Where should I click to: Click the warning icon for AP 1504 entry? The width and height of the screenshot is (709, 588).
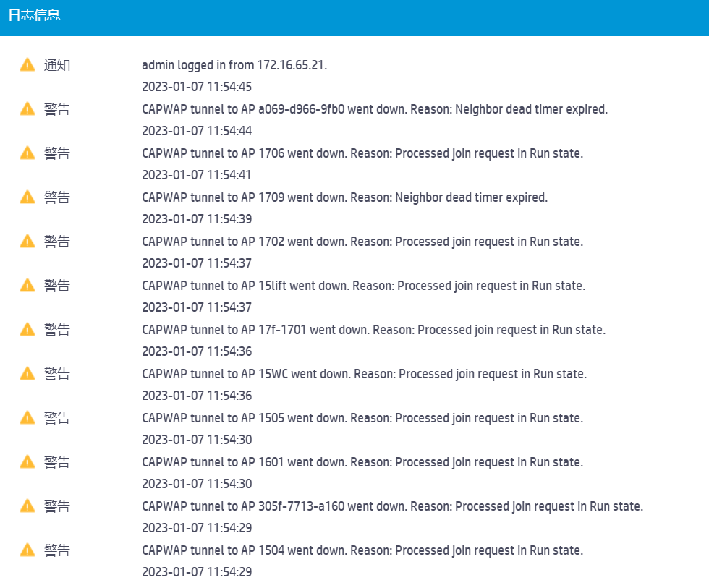[27, 550]
